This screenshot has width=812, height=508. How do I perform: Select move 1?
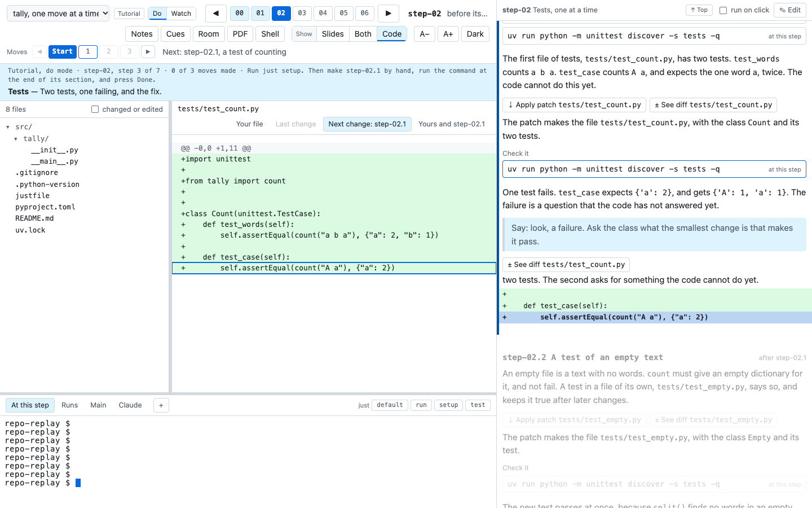(88, 52)
